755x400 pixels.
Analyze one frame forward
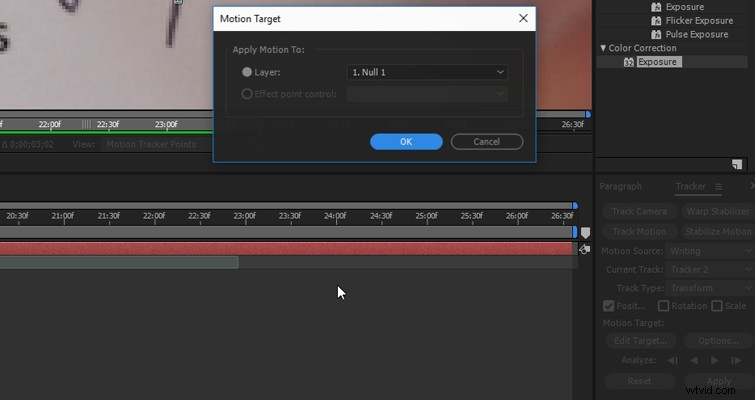[x=736, y=361]
